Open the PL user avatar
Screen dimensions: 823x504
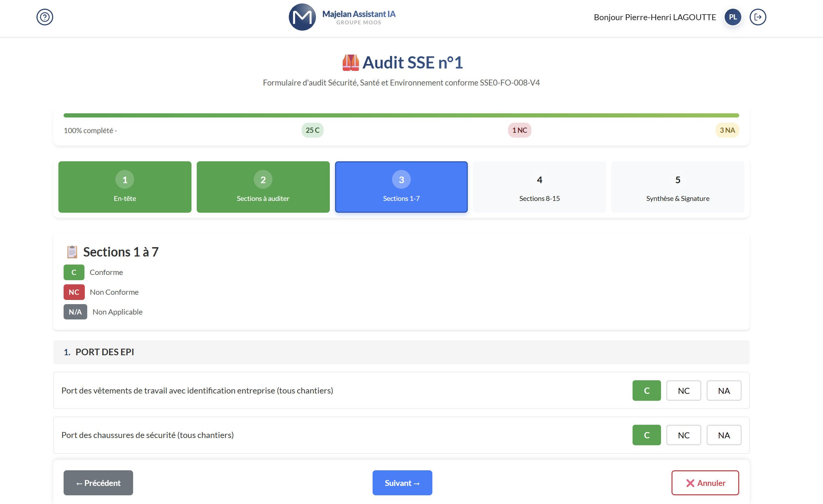click(733, 17)
